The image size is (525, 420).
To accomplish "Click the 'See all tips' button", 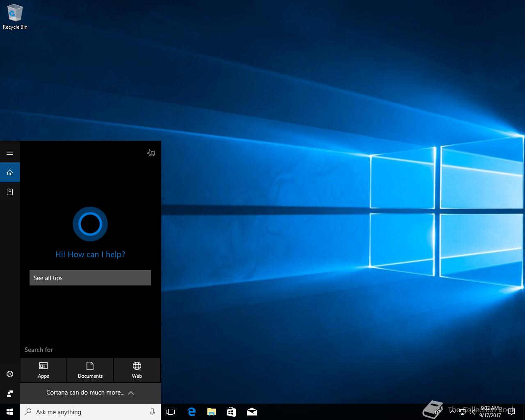I will (x=90, y=278).
